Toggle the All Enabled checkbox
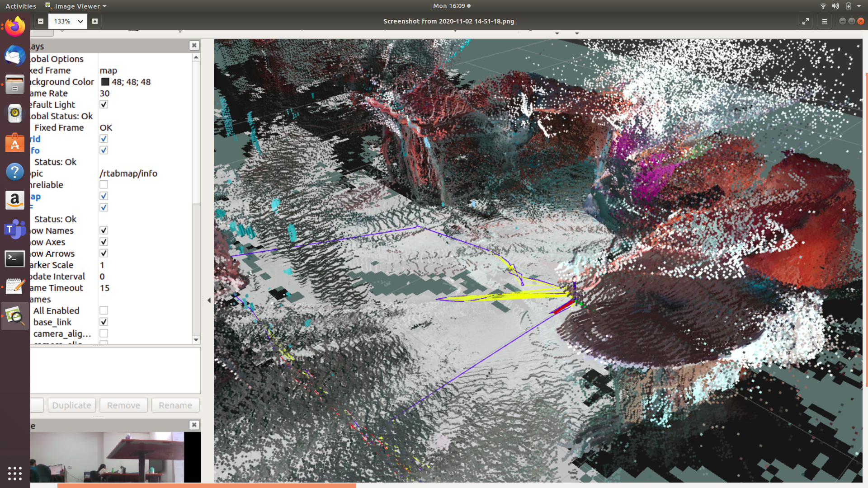 pyautogui.click(x=104, y=310)
